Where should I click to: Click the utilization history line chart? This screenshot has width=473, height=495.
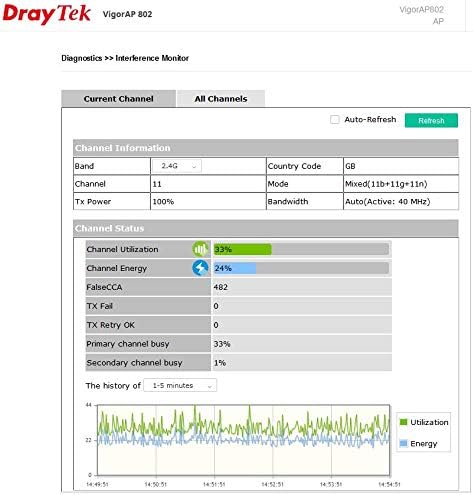(x=243, y=440)
